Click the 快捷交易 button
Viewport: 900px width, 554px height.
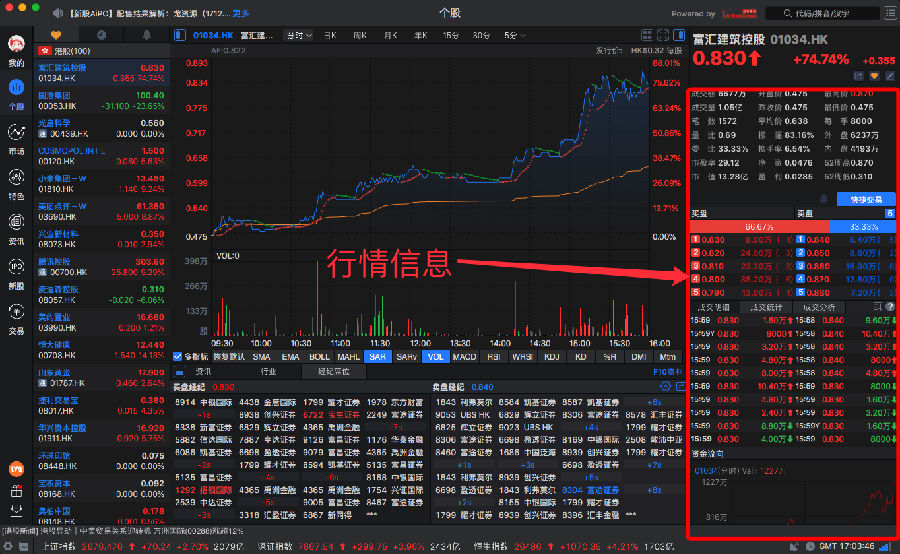coord(866,199)
